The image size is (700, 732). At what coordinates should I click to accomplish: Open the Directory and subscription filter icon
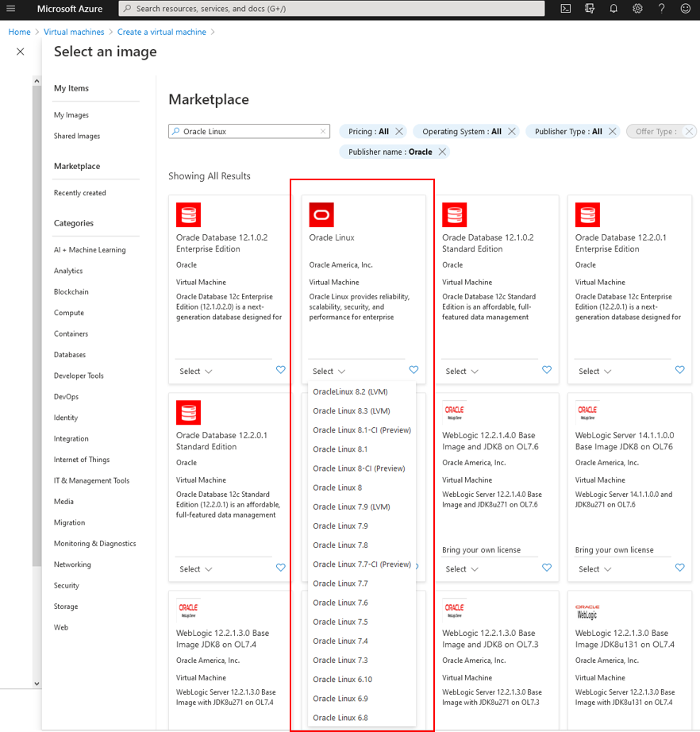pyautogui.click(x=590, y=9)
